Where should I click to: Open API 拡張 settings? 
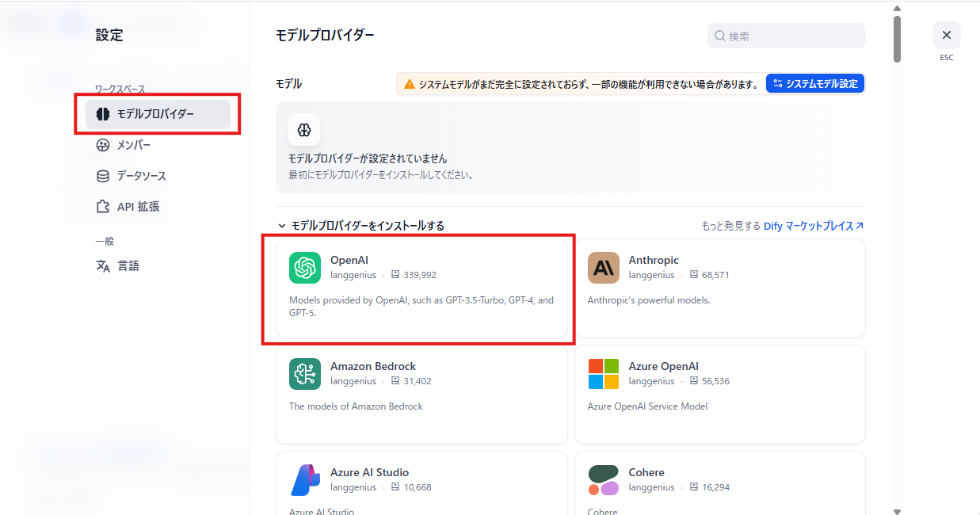pos(138,207)
